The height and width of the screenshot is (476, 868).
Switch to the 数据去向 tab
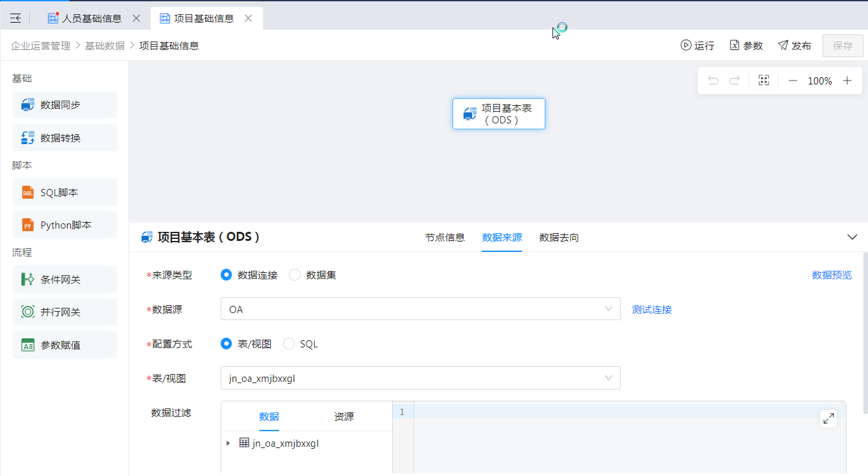pos(559,237)
